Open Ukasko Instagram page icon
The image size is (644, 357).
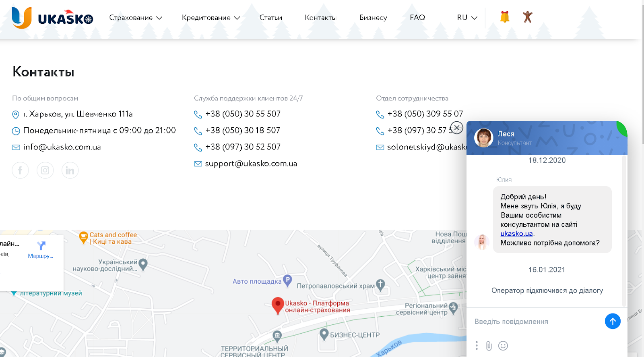point(45,170)
